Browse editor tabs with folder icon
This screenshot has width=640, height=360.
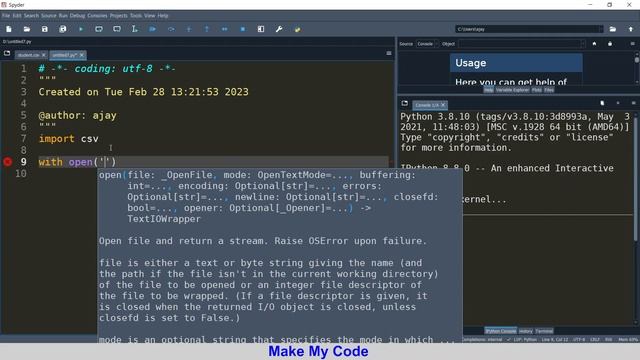(7, 53)
